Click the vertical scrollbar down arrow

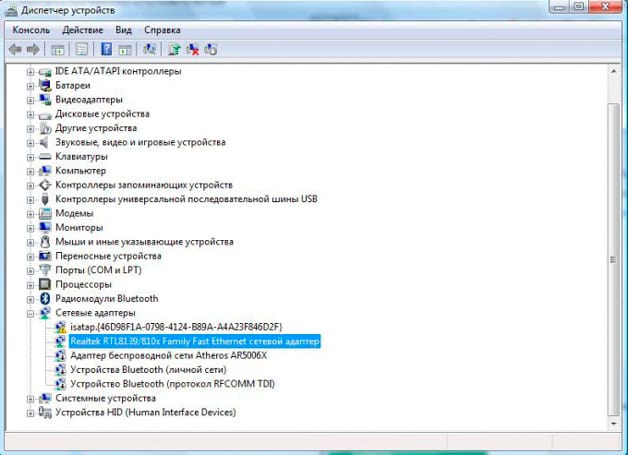point(613,423)
